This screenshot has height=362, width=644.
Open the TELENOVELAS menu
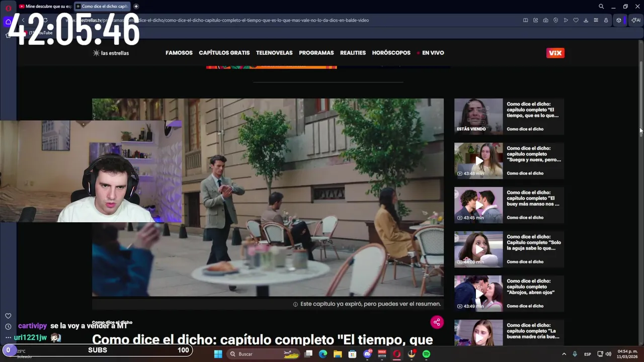[274, 53]
